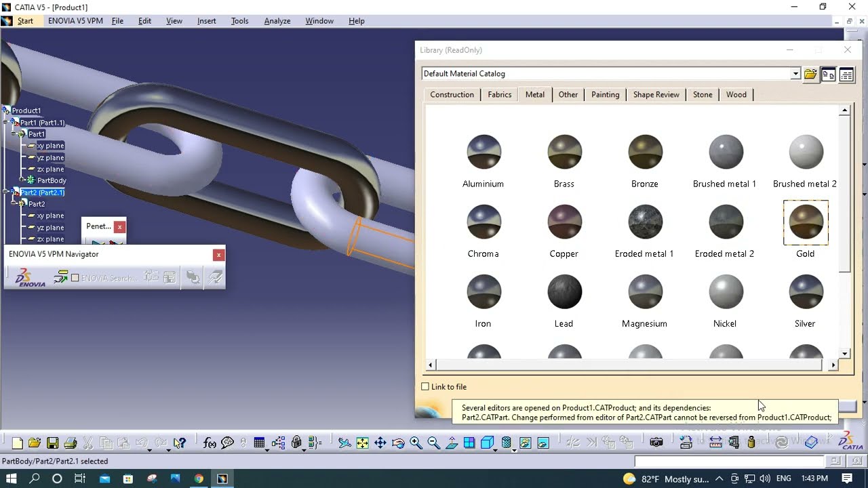Click the Formula f(x) icon

click(x=210, y=443)
